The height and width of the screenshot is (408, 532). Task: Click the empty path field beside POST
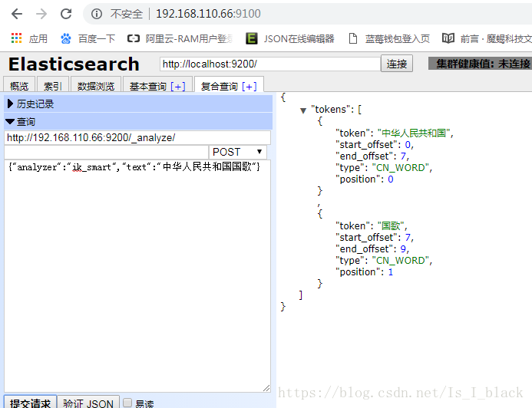click(106, 152)
